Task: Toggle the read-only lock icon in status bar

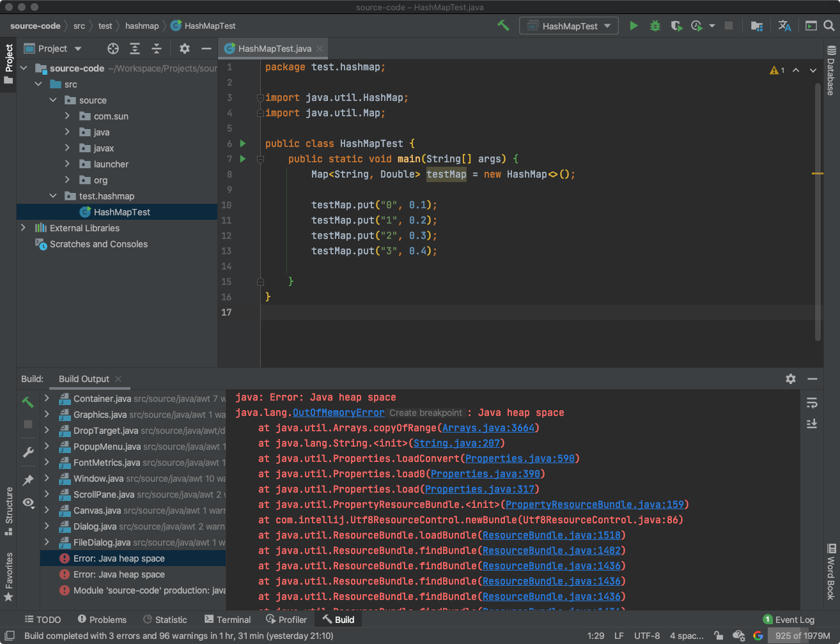Action: click(x=719, y=636)
